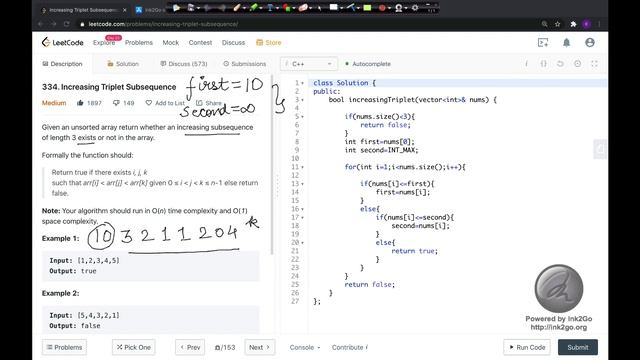Open the Discuss (573) tab
This screenshot has height=360, width=640.
[184, 64]
